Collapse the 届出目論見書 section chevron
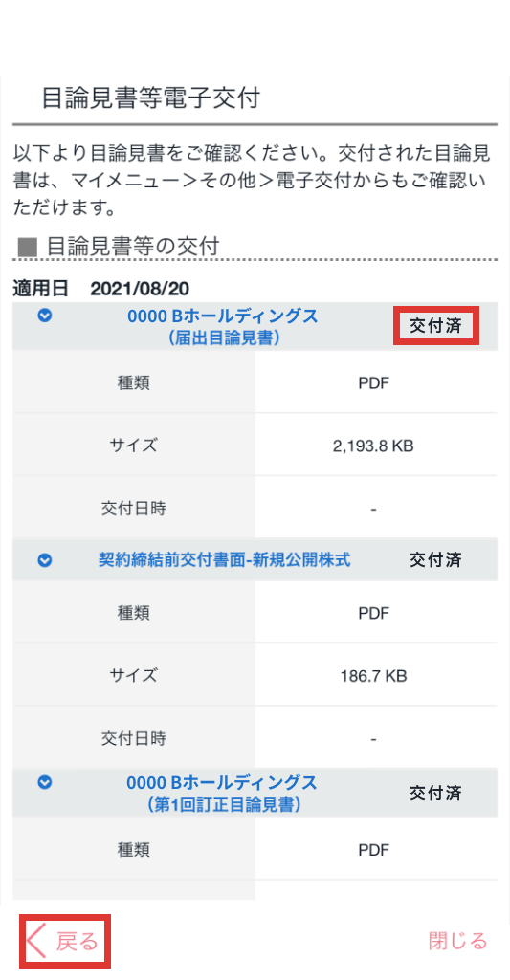510x980 pixels. 44,316
